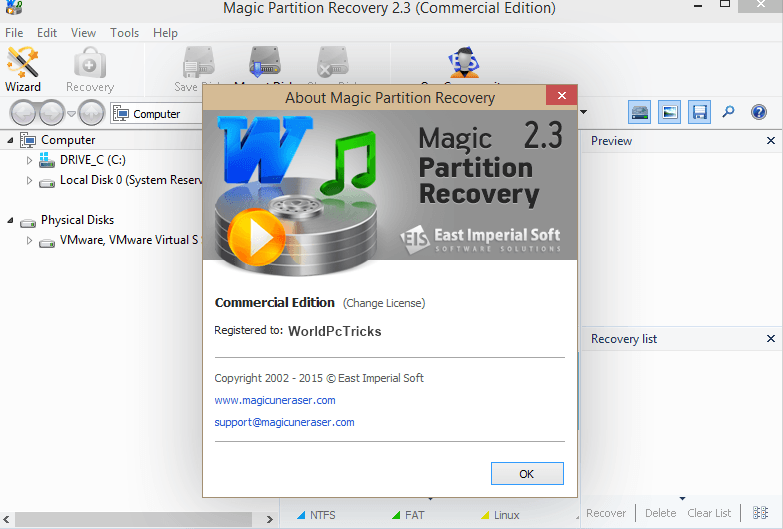
Task: Expand the DRIVE_C (C:) node
Action: click(x=29, y=160)
